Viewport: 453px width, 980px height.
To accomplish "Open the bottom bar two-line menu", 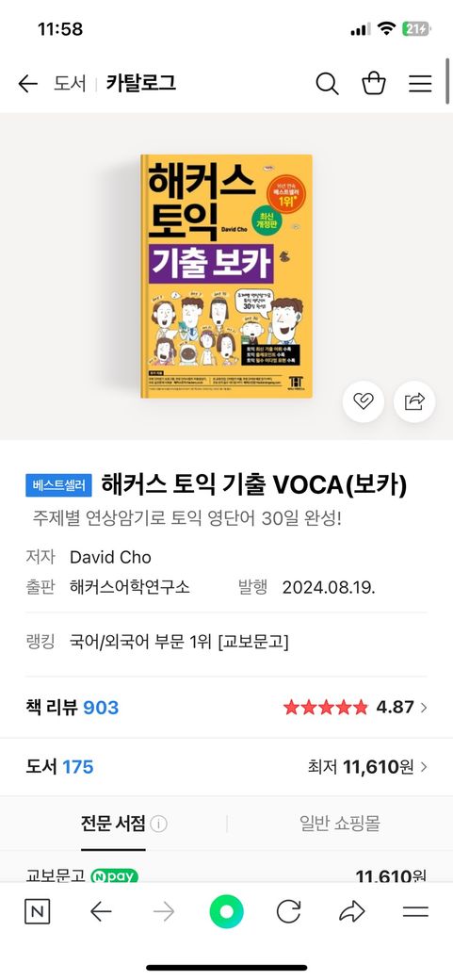I will coord(415,912).
